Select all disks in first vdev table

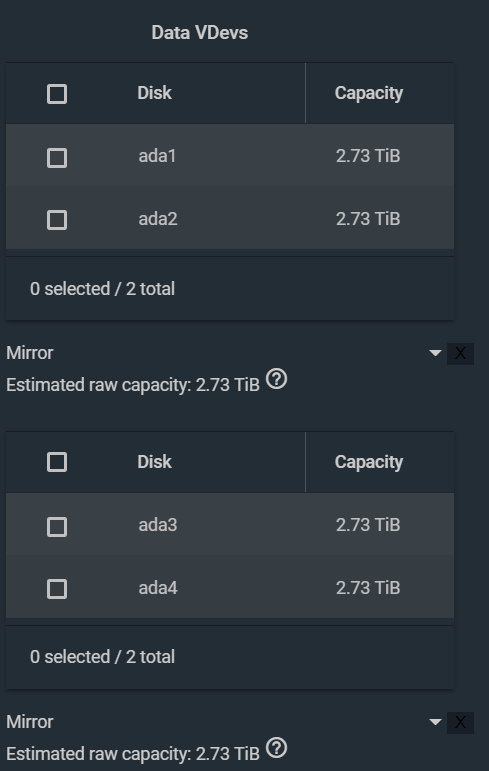tap(57, 94)
